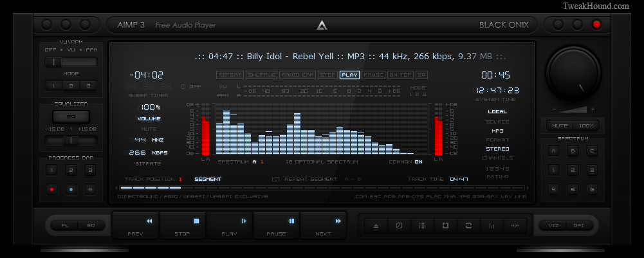Select the red dot progress bar style
This screenshot has height=258, width=644.
pos(51,189)
